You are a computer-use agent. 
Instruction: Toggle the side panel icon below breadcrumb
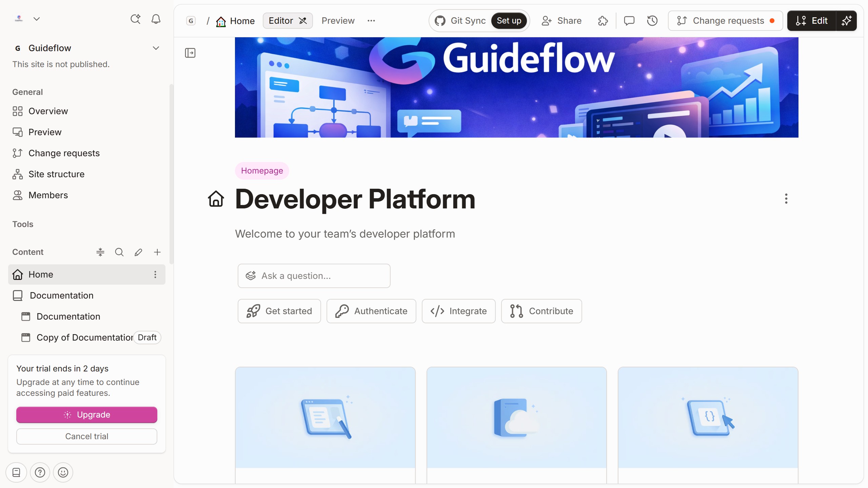[x=190, y=53]
